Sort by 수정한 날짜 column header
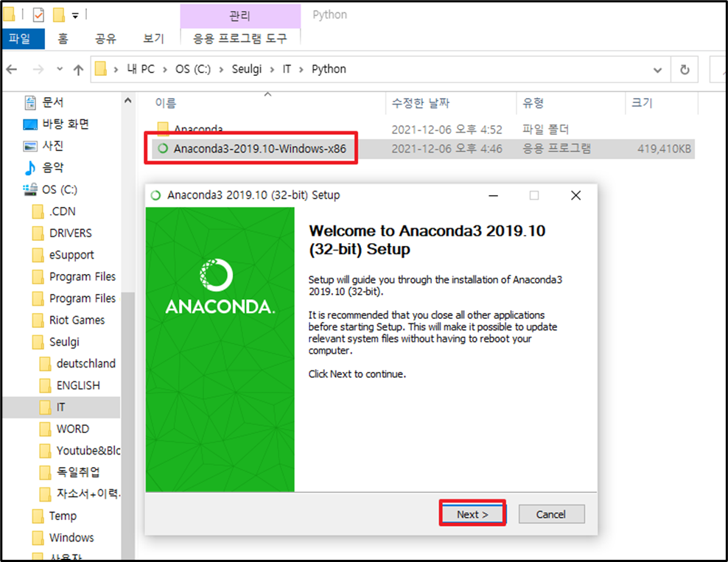Image resolution: width=728 pixels, height=562 pixels. pyautogui.click(x=421, y=103)
